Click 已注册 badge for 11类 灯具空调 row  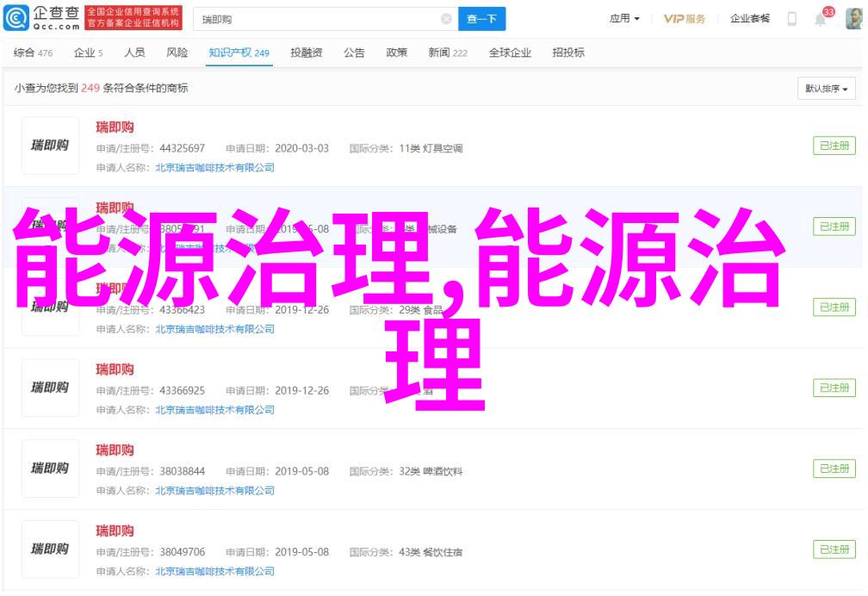[834, 146]
